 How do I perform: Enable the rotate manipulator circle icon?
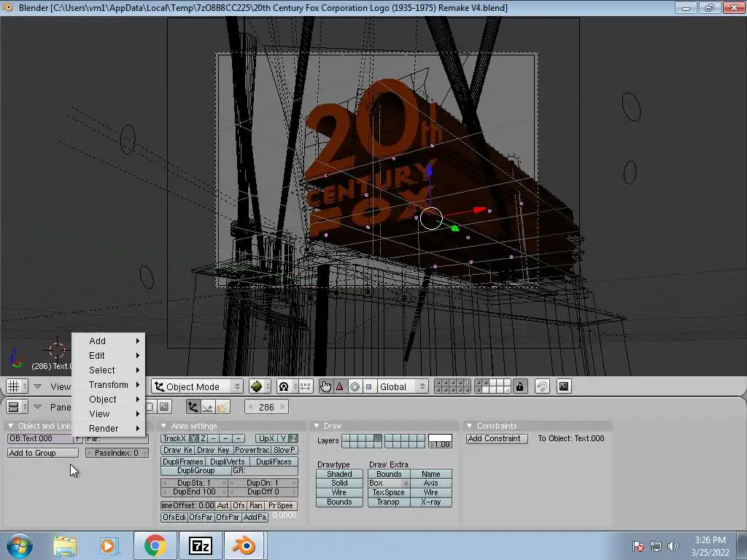[355, 386]
